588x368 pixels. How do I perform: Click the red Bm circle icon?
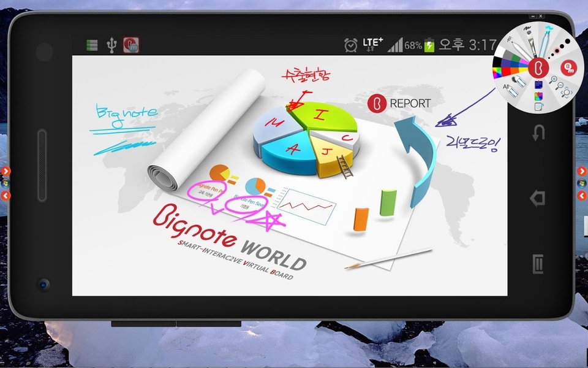tap(569, 68)
